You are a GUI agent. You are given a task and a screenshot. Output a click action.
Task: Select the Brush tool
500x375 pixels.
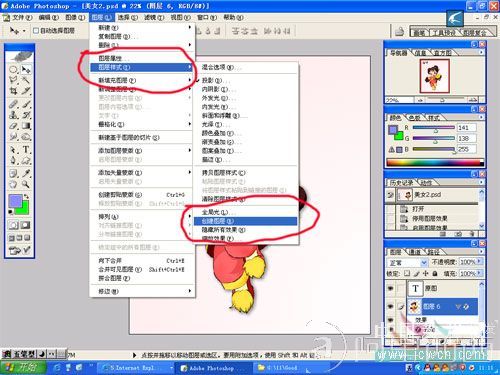26,104
